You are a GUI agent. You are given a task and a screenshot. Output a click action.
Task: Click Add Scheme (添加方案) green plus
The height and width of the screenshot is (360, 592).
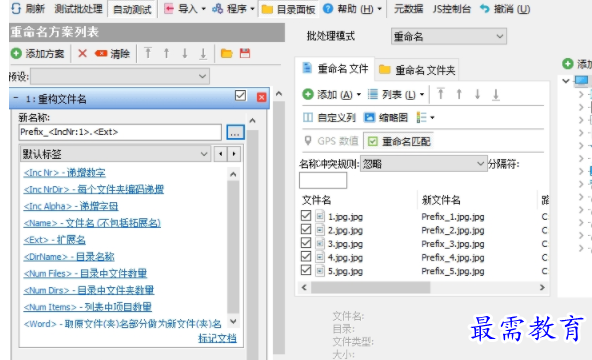point(16,54)
